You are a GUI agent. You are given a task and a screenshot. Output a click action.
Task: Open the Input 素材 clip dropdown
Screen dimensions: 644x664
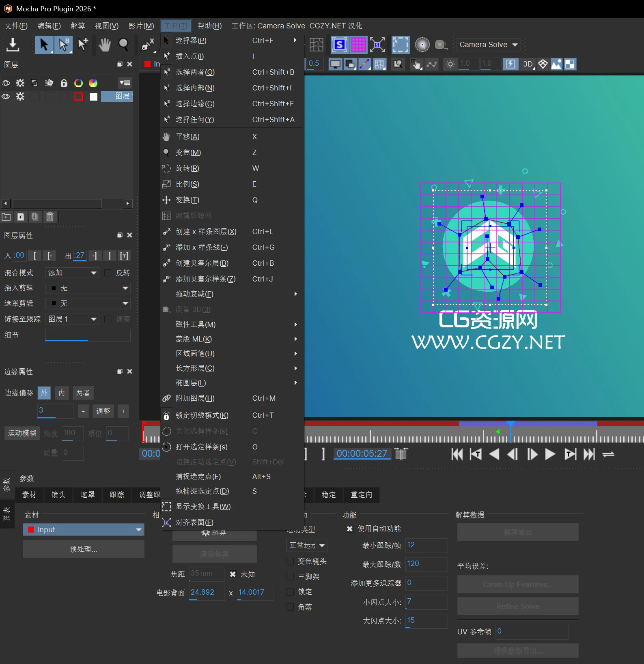click(83, 530)
